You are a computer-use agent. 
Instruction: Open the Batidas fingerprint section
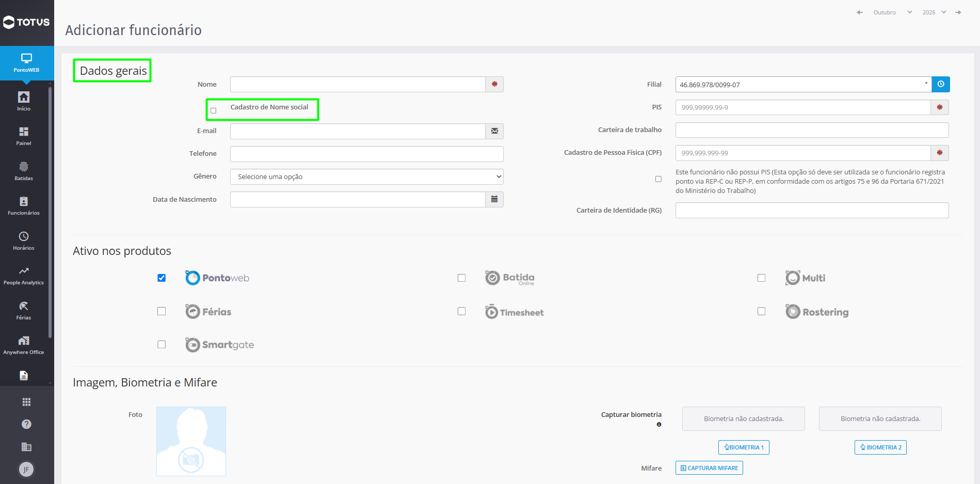click(x=24, y=171)
